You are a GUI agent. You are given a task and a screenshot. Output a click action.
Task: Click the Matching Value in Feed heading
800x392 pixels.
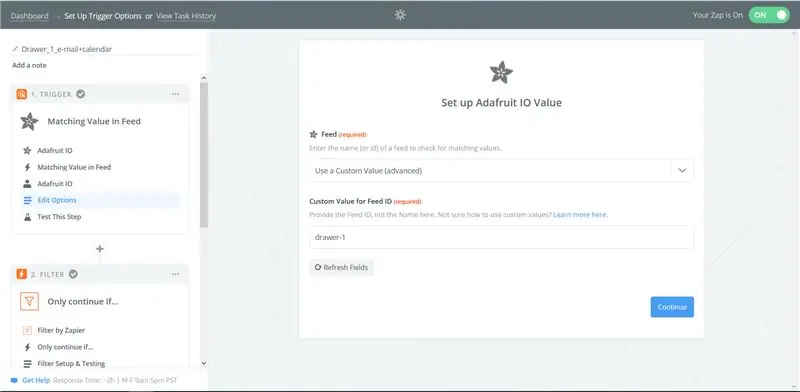94,121
